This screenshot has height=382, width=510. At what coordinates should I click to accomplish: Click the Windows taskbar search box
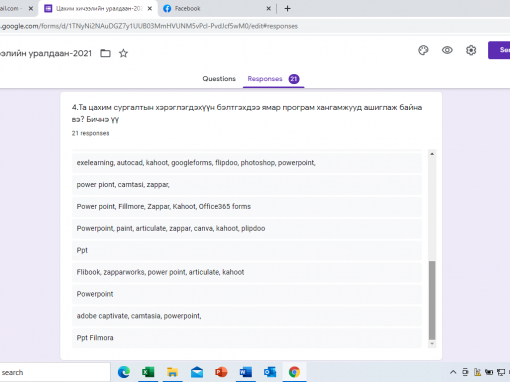coord(54,372)
